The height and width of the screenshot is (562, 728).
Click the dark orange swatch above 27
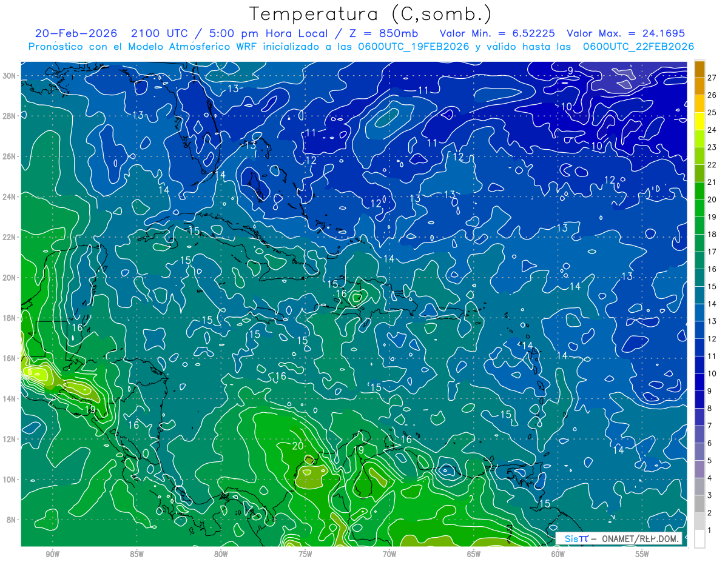tap(699, 69)
